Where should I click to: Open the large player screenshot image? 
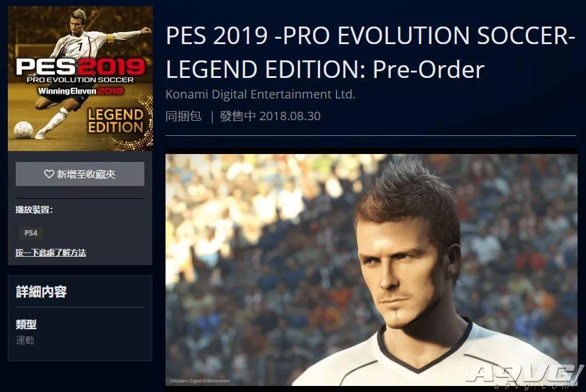[x=371, y=270]
